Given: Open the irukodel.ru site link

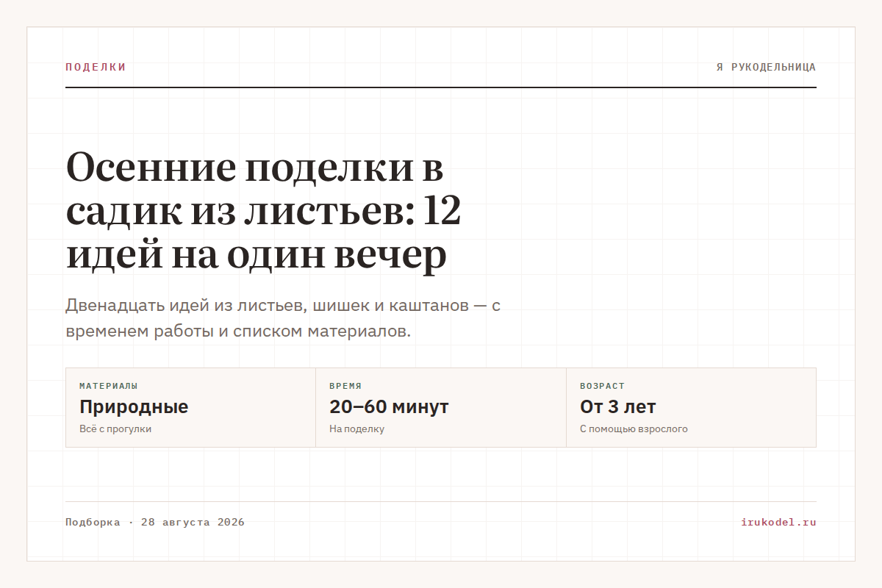Looking at the screenshot, I should pos(779,523).
